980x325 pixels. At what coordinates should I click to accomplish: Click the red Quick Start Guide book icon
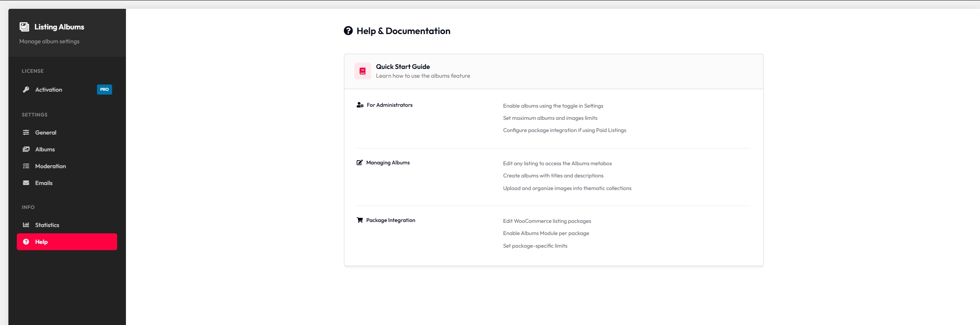coord(362,71)
